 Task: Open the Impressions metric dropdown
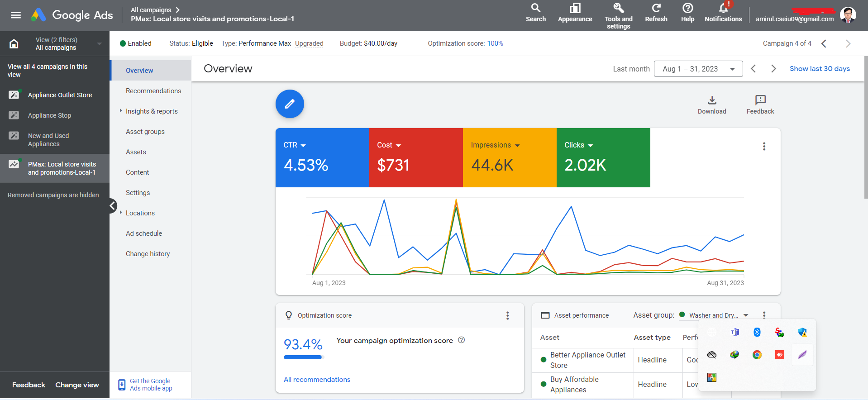click(x=495, y=145)
